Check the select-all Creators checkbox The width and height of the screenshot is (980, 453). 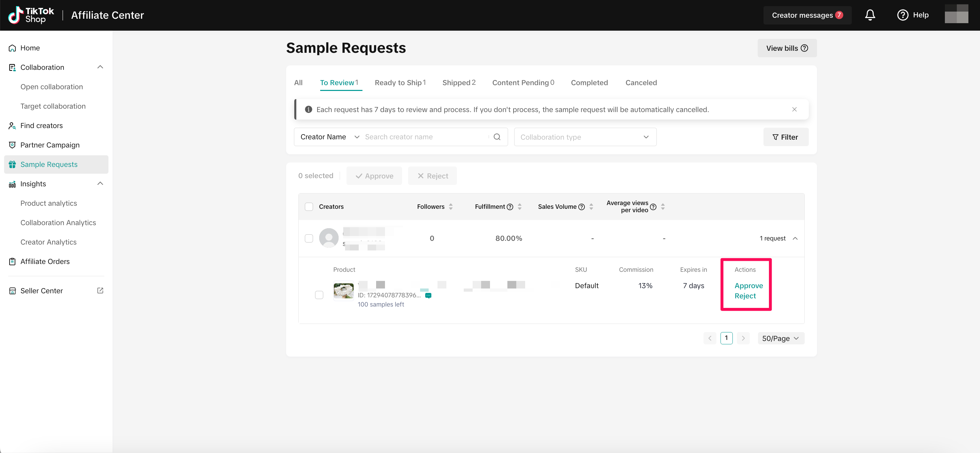309,207
